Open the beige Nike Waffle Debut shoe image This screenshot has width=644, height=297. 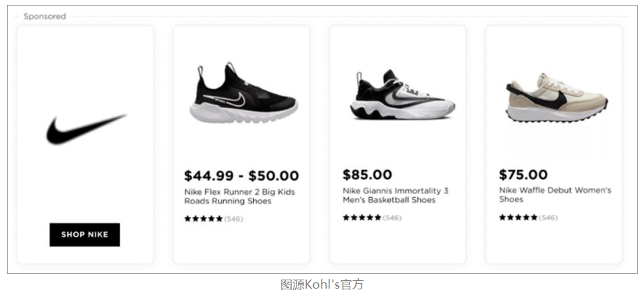click(557, 97)
